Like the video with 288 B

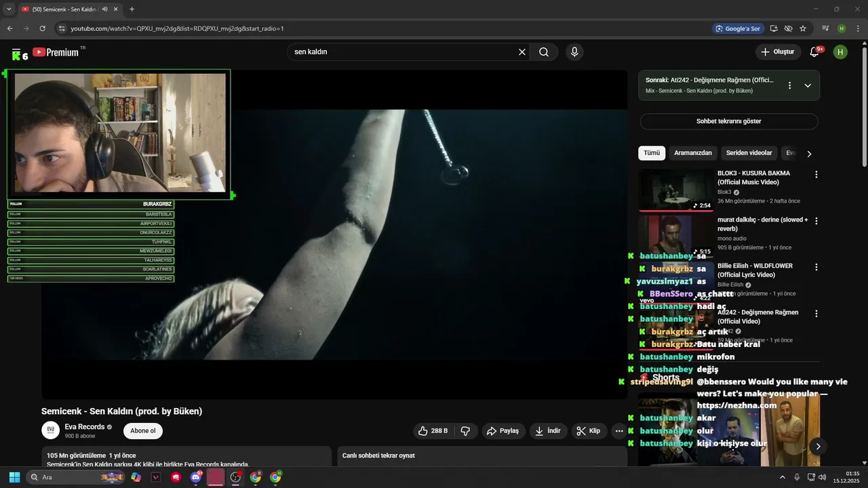click(x=433, y=431)
